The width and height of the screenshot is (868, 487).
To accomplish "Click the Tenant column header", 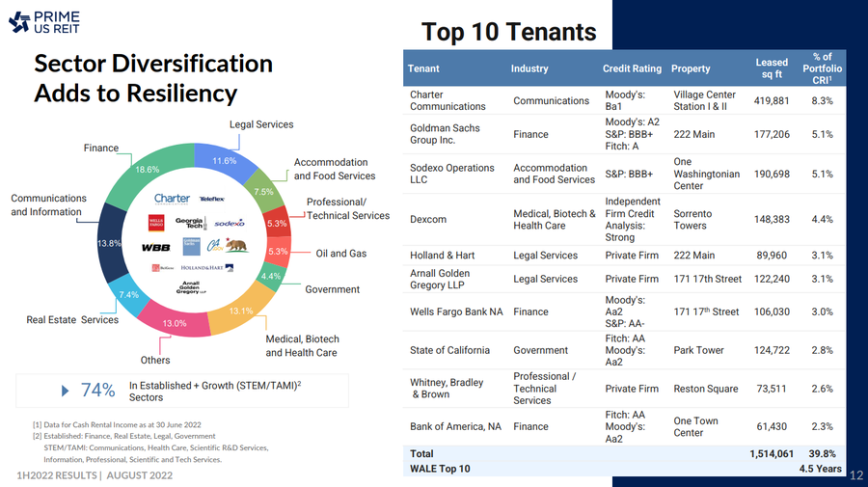I will (x=423, y=68).
